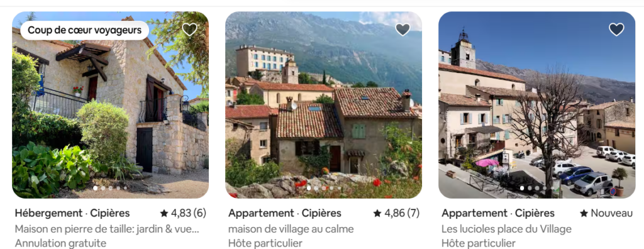Open second Appartement · Cipières title rated 4,86

tap(285, 213)
